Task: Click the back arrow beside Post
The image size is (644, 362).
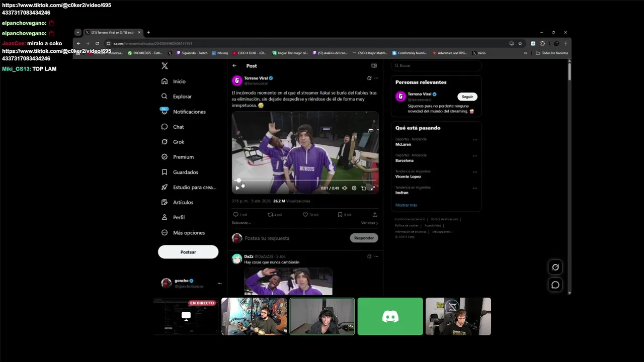Action: [x=234, y=66]
